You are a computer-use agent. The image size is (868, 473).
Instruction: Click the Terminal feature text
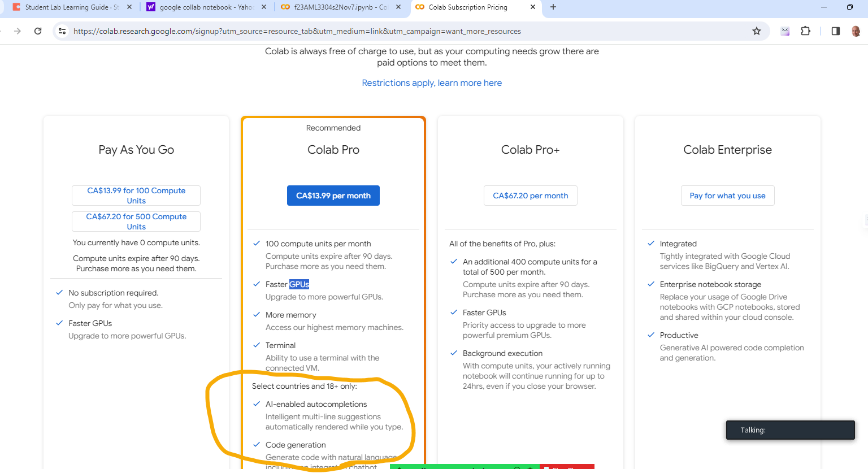tap(281, 345)
